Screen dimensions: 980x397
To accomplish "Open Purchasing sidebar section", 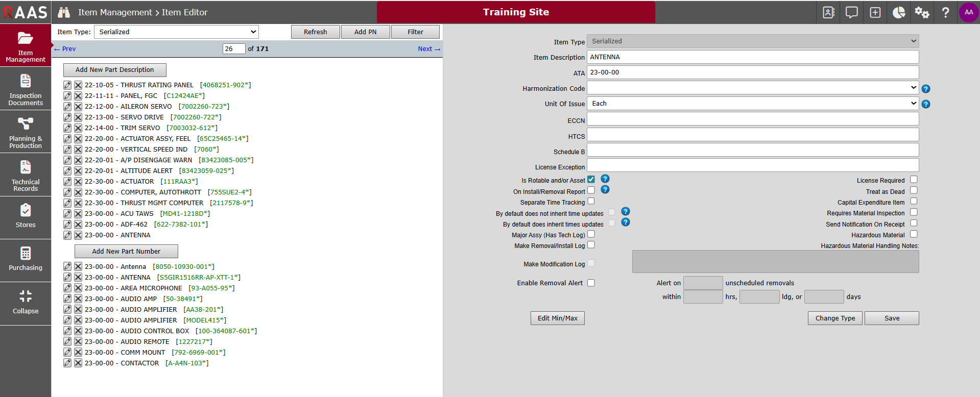I will click(26, 260).
